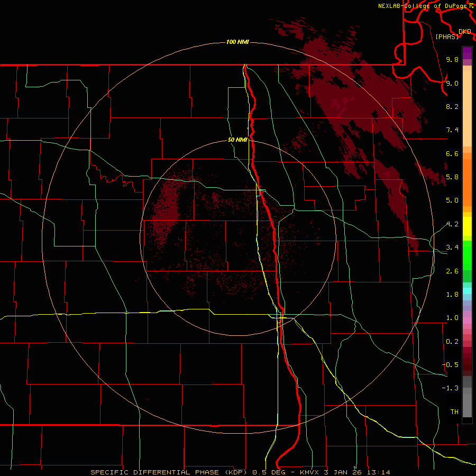Select the 100 NMI range ring label
This screenshot has height=476, width=476.
click(x=237, y=42)
